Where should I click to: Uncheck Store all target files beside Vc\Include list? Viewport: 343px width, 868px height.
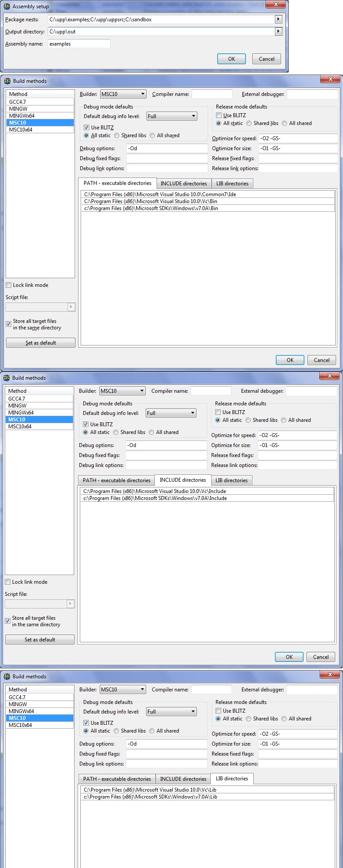point(8,621)
